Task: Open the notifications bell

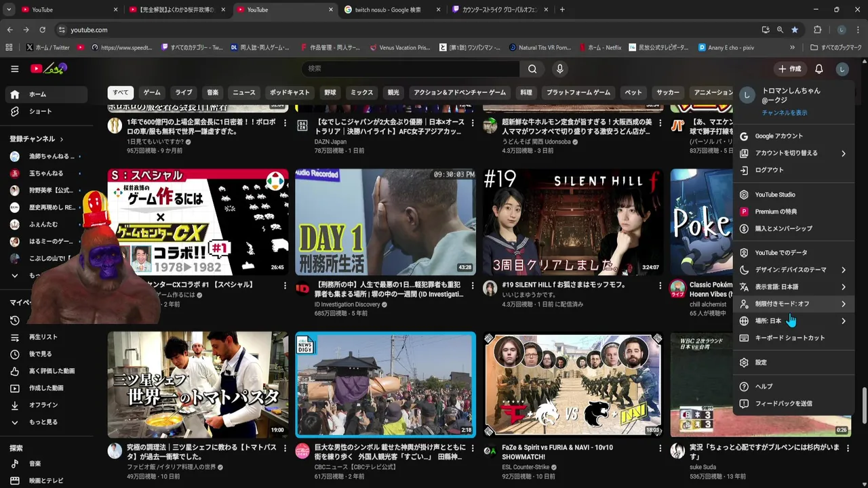Action: click(x=818, y=68)
